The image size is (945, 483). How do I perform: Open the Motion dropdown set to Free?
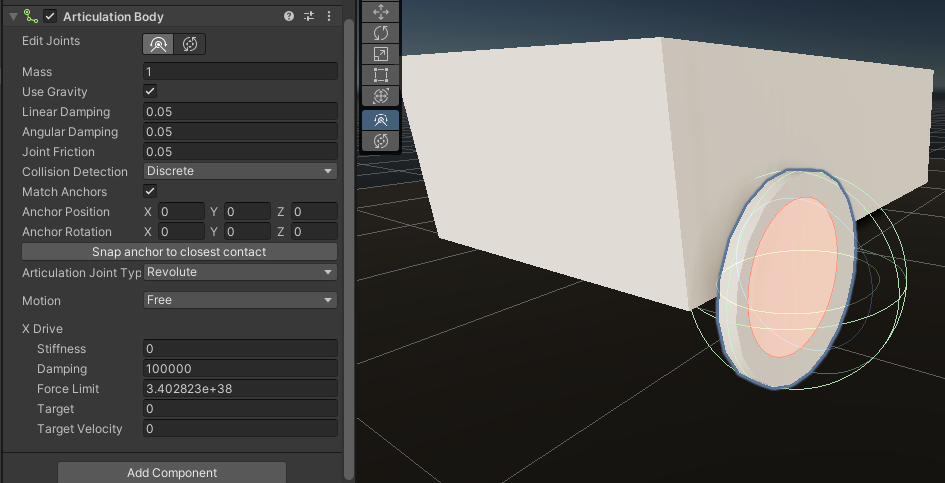click(240, 300)
